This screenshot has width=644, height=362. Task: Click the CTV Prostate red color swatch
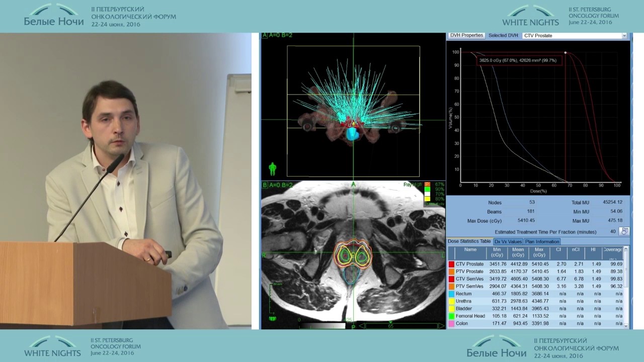tap(451, 264)
